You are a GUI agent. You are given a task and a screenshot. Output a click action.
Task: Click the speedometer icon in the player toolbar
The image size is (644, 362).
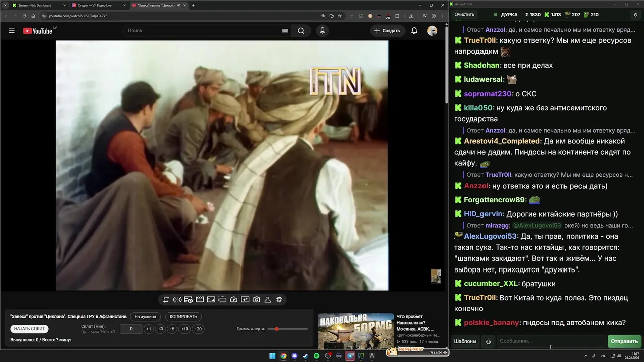(x=233, y=300)
